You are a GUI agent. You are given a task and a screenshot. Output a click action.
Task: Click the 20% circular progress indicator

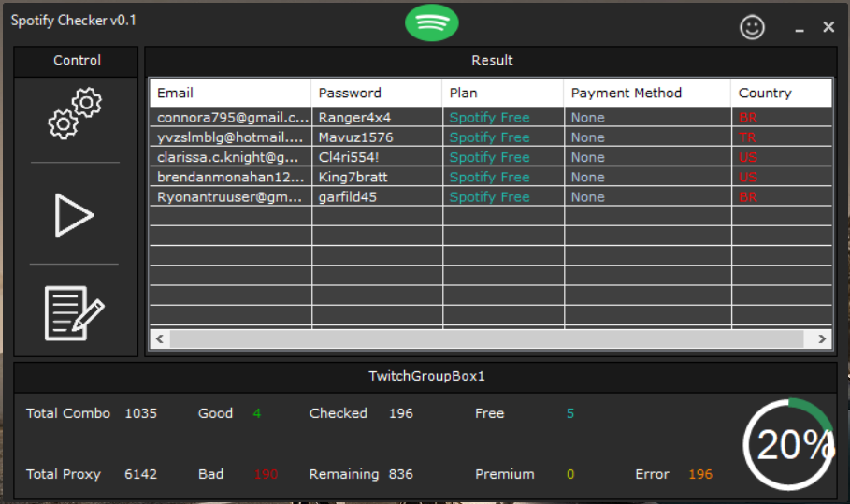click(x=788, y=444)
